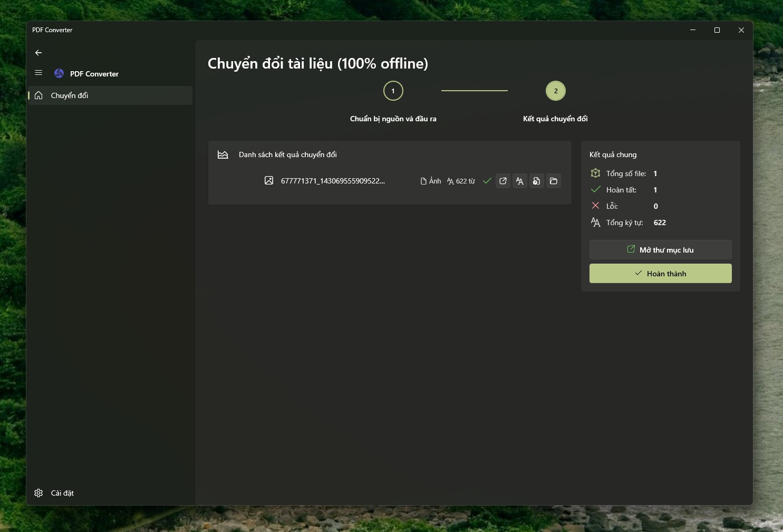Maximize the PDF Converter window
This screenshot has height=532, width=783.
pos(717,30)
